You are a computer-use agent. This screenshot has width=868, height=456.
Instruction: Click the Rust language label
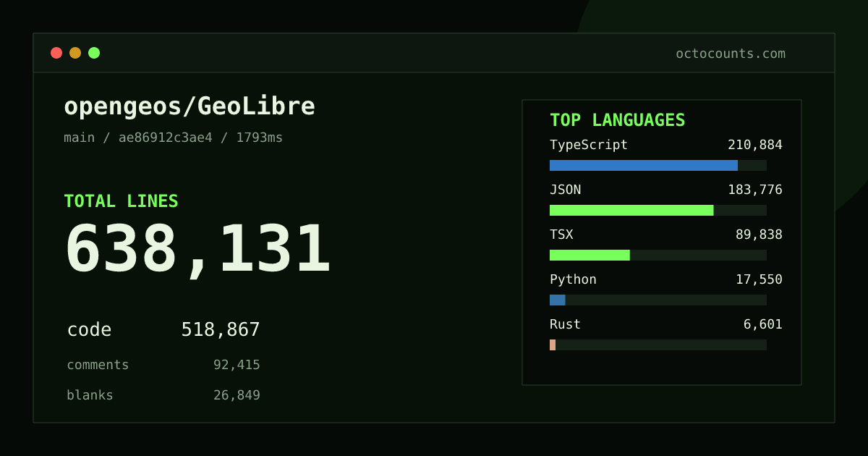(565, 324)
